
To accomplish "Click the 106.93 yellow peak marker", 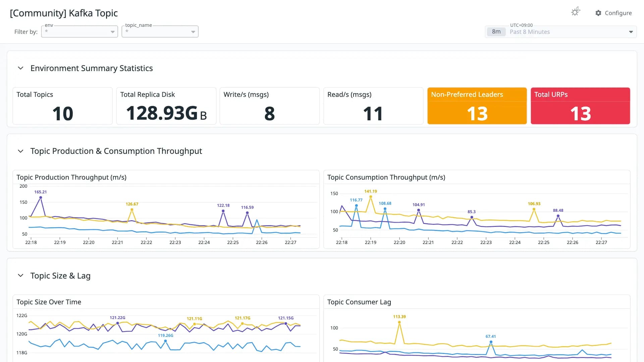I will (x=534, y=209).
